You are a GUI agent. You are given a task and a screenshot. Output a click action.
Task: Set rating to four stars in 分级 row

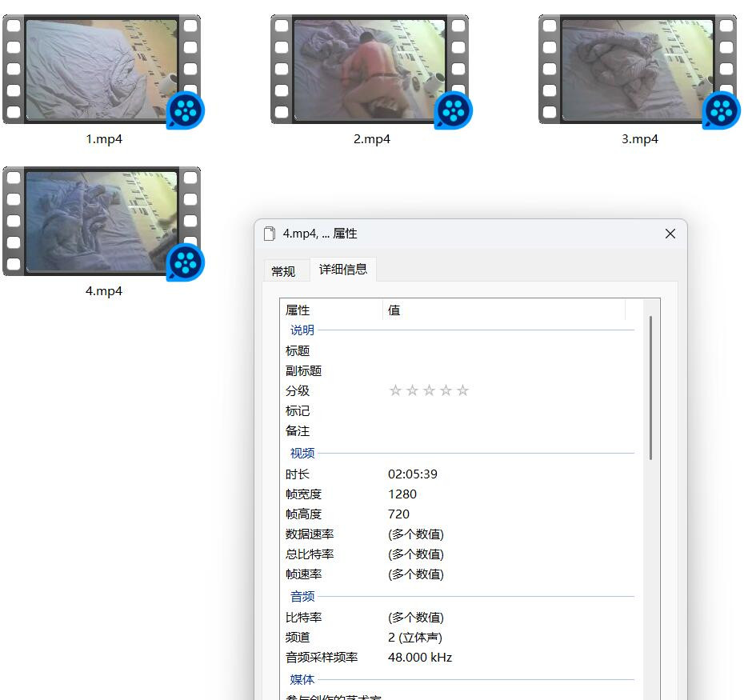[x=446, y=390]
